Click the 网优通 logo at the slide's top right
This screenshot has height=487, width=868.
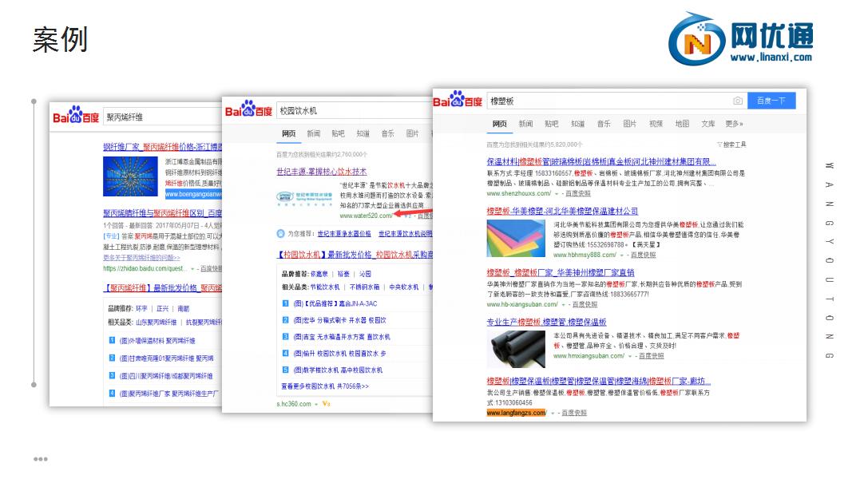[x=741, y=39]
